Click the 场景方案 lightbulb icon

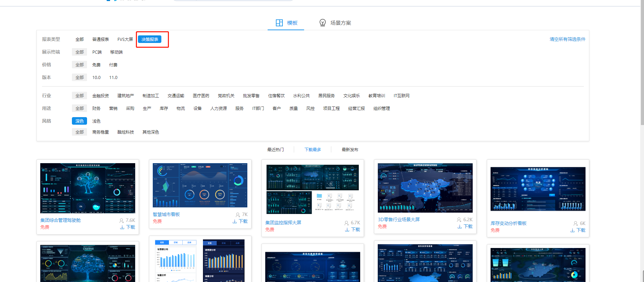pyautogui.click(x=323, y=23)
